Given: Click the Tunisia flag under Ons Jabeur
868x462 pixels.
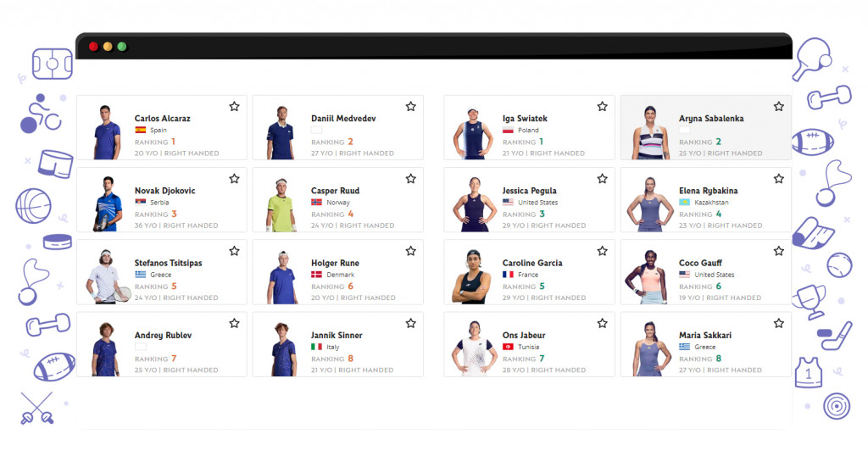Looking at the screenshot, I should 508,347.
